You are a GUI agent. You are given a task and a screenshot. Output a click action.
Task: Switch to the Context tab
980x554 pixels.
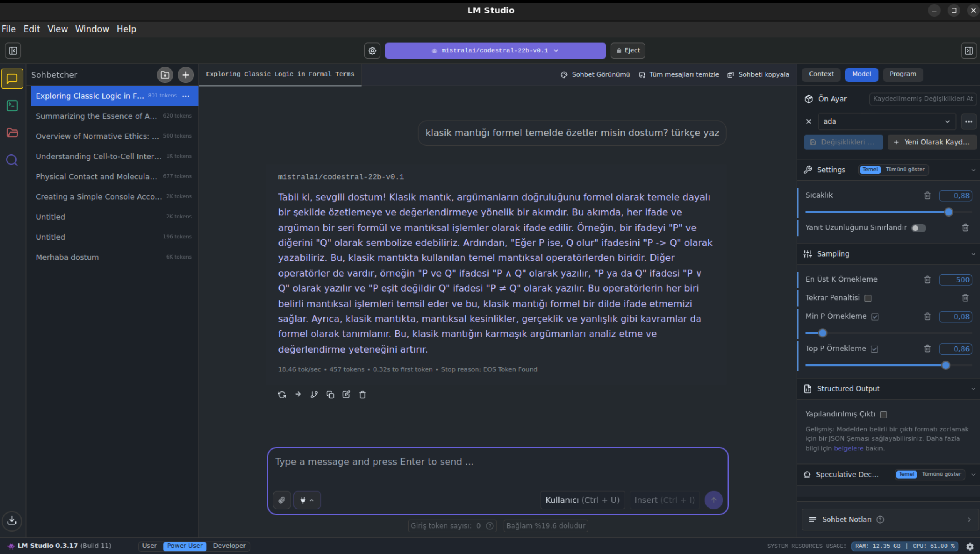pos(821,74)
